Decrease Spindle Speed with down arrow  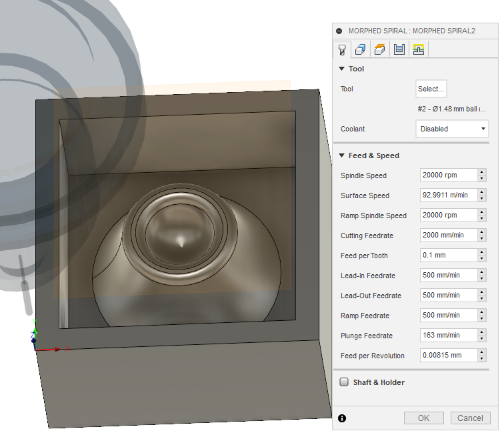(482, 179)
